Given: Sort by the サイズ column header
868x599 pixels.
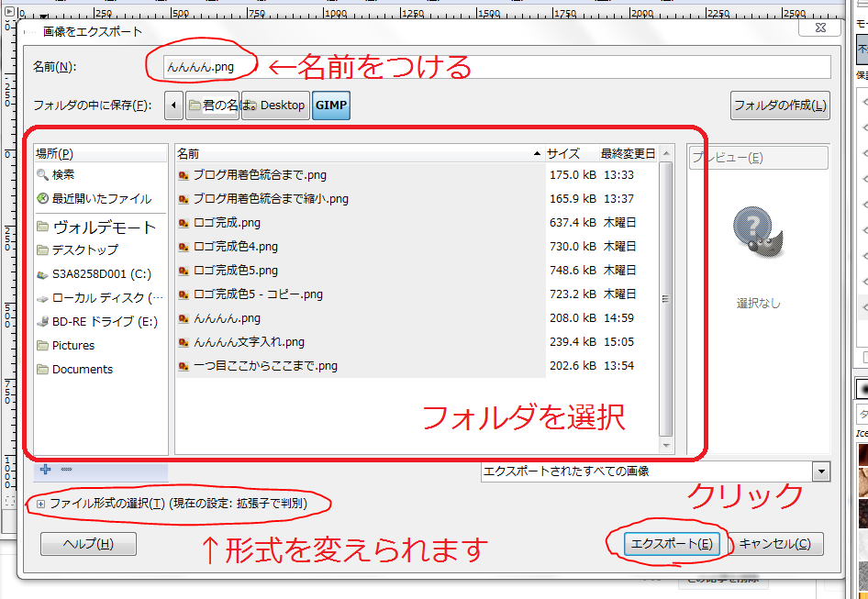Looking at the screenshot, I should [x=573, y=154].
